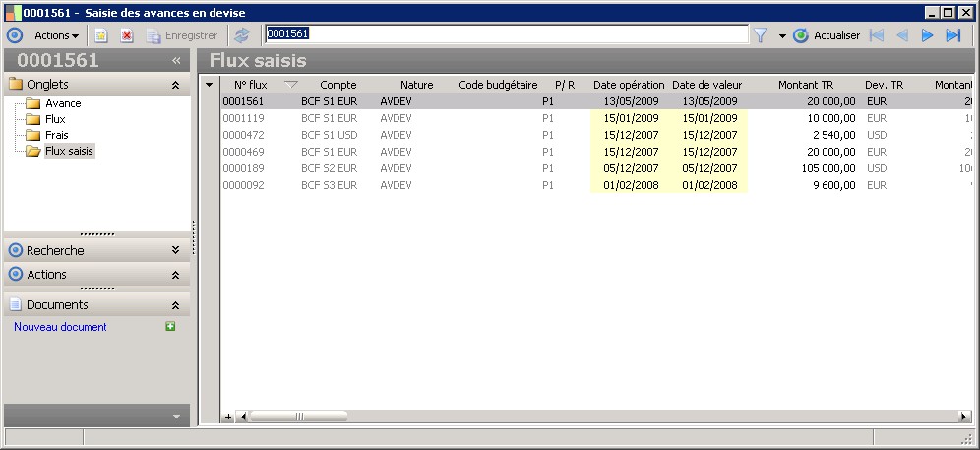Expand the Recherche panel section
The width and height of the screenshot is (980, 450).
(175, 250)
